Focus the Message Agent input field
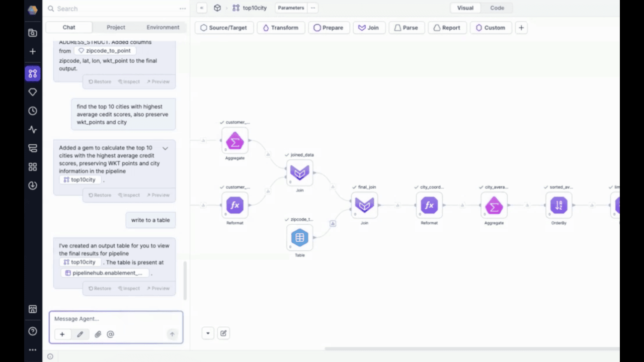This screenshot has width=644, height=362. click(116, 319)
